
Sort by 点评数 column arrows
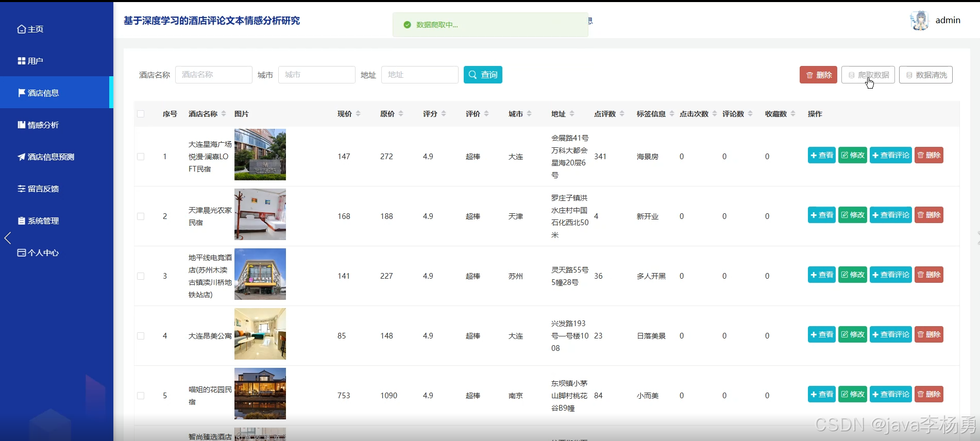point(622,114)
